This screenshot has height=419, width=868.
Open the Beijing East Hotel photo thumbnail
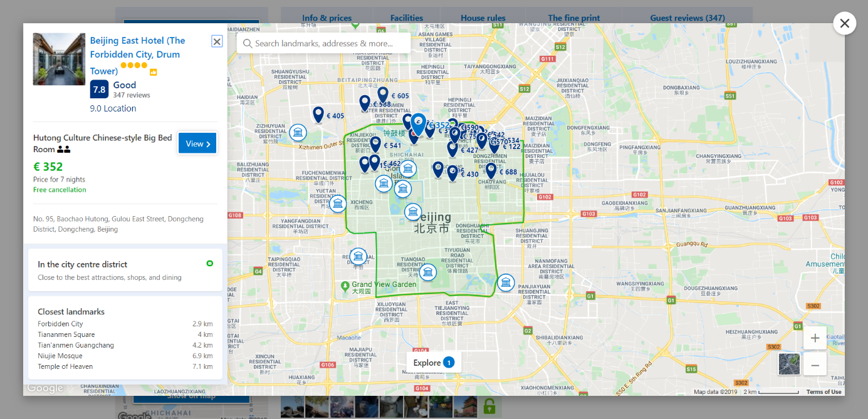click(59, 59)
